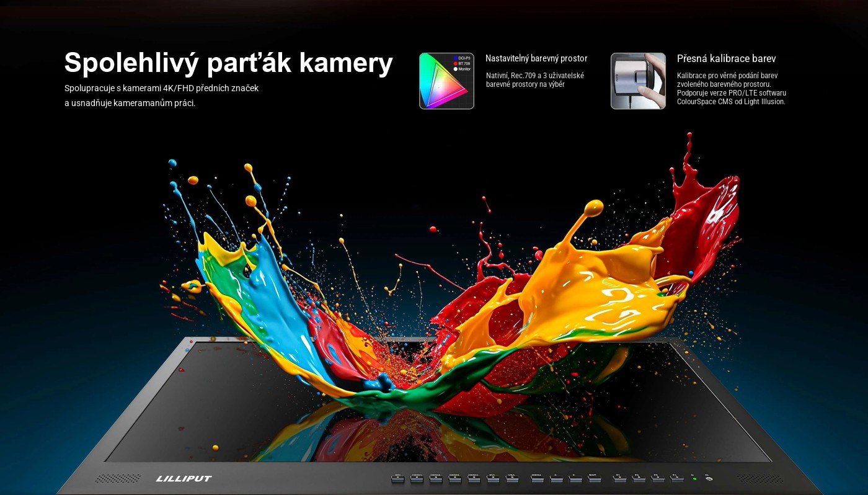Click text 'Nativní, Rec.709 a 3 uživatelské'

535,75
